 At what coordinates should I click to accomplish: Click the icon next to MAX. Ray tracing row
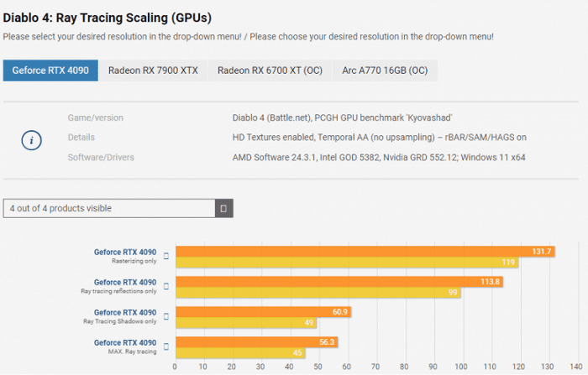point(166,346)
